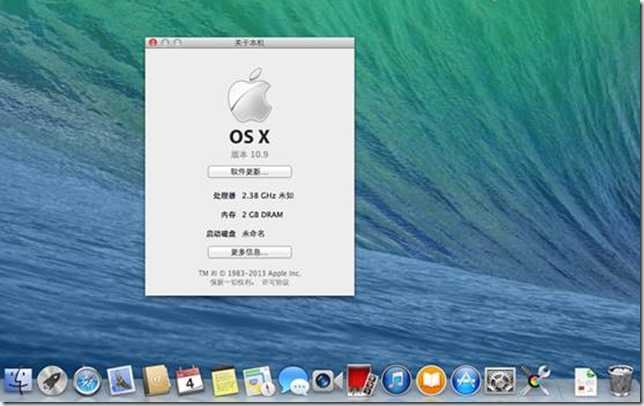The image size is (644, 406).
Task: Open the Trash in the Dock
Action: pos(620,381)
